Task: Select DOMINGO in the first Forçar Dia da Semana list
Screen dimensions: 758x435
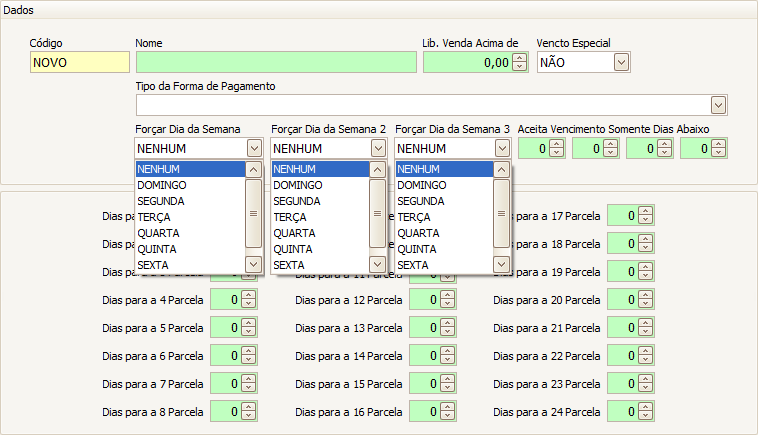Action: click(190, 185)
